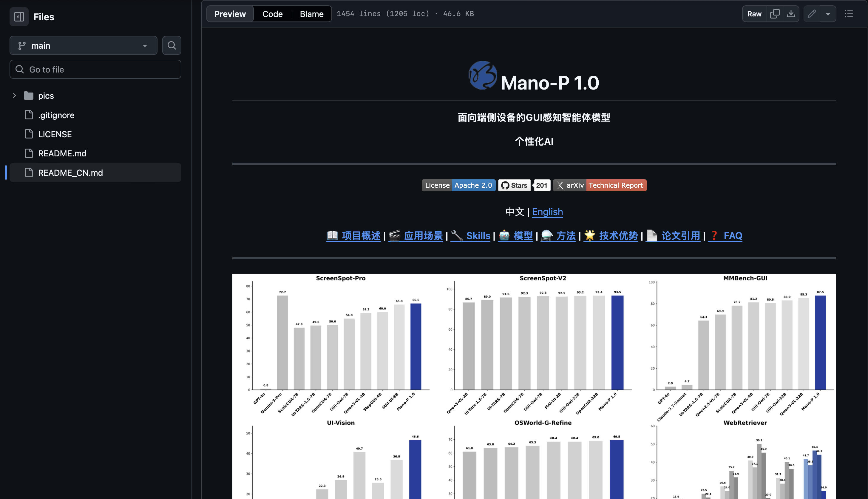Open the repository file search icon
The image size is (868, 499).
tap(172, 45)
